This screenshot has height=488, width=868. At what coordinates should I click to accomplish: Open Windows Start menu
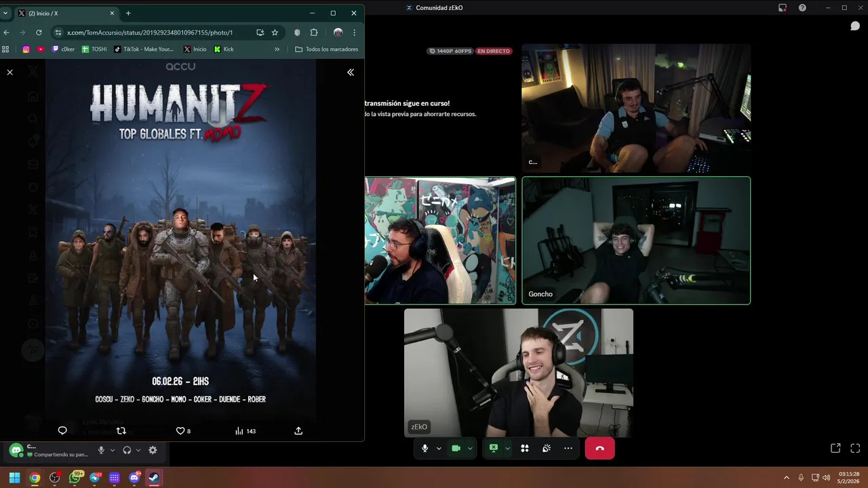pyautogui.click(x=14, y=477)
